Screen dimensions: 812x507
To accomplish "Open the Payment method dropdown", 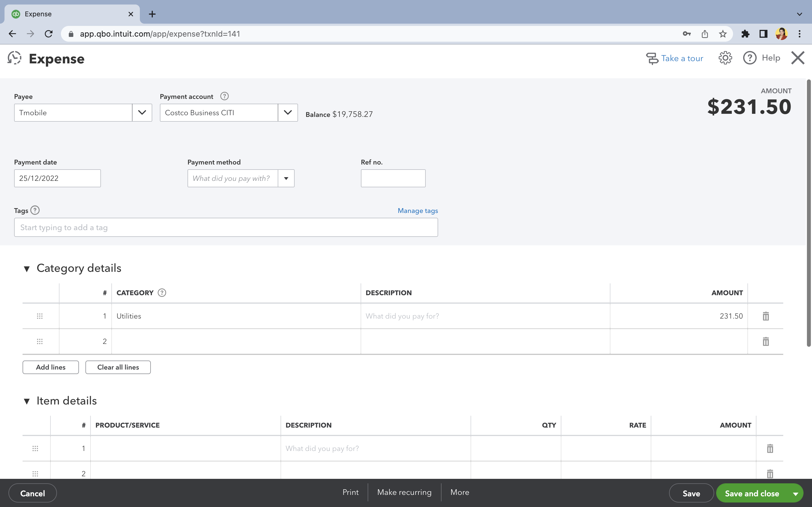I will 286,178.
